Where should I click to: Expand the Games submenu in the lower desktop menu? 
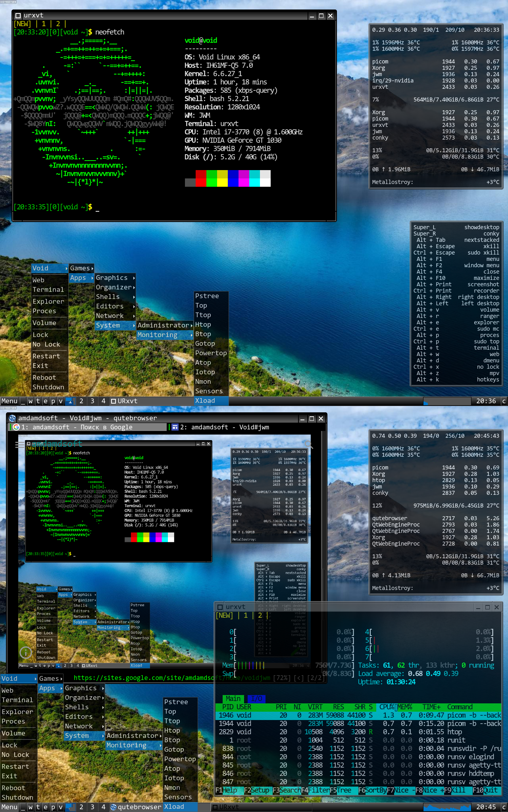click(50, 678)
